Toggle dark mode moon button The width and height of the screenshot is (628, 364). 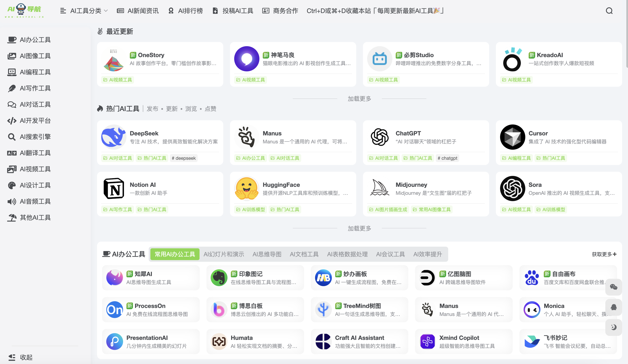[x=613, y=327]
